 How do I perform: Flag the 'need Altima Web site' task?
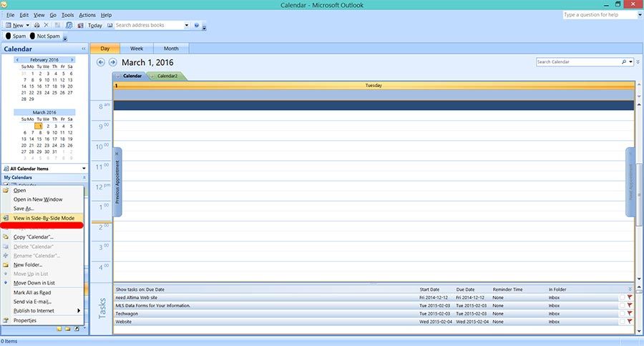point(630,297)
